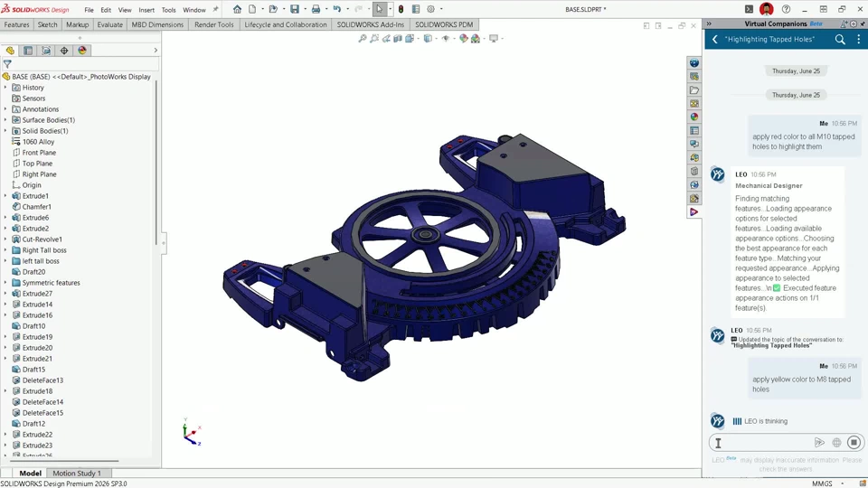Open Custom Properties icon in task pane

(x=694, y=130)
